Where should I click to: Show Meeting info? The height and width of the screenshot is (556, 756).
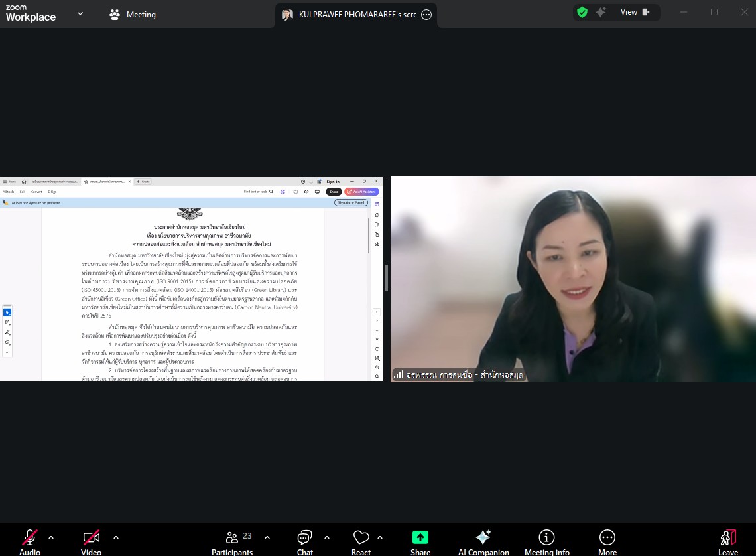547,538
